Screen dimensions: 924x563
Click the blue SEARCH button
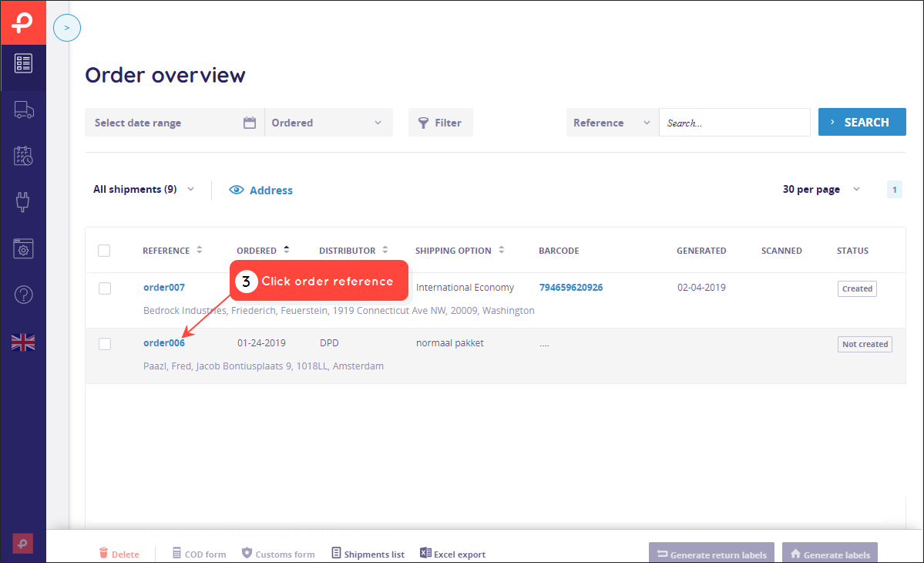(862, 122)
